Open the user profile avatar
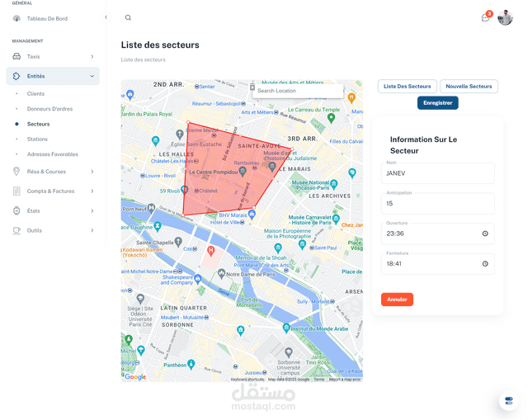This screenshot has width=528, height=420. tap(505, 17)
